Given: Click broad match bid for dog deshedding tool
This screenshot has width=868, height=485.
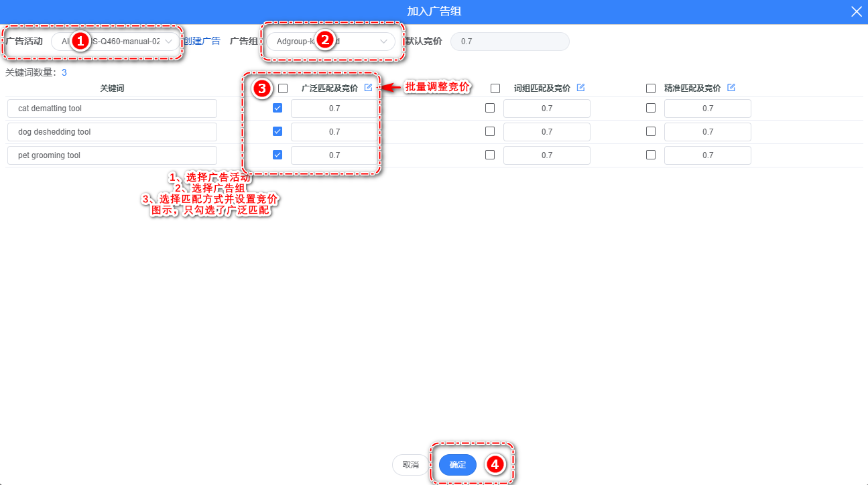Looking at the screenshot, I should pos(334,132).
